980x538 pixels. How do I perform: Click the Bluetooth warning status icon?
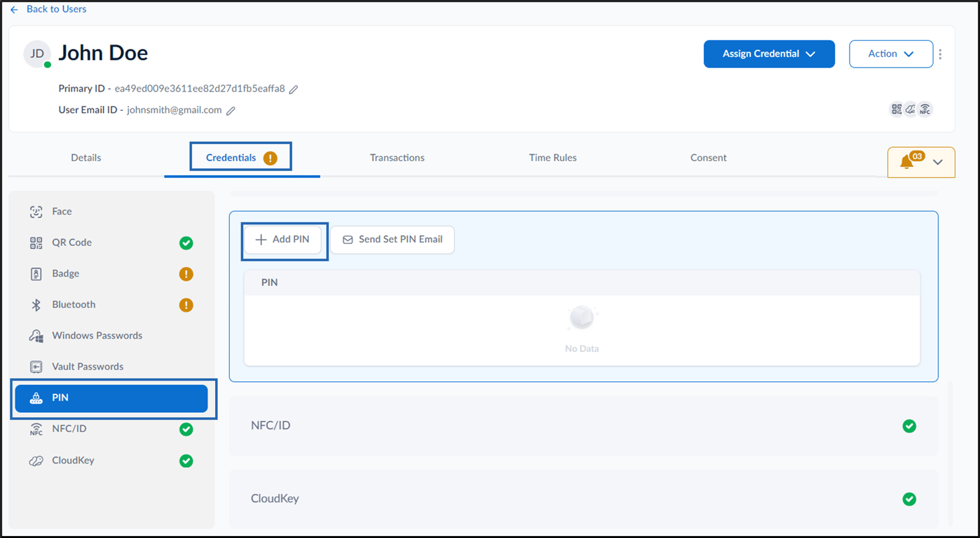tap(186, 305)
